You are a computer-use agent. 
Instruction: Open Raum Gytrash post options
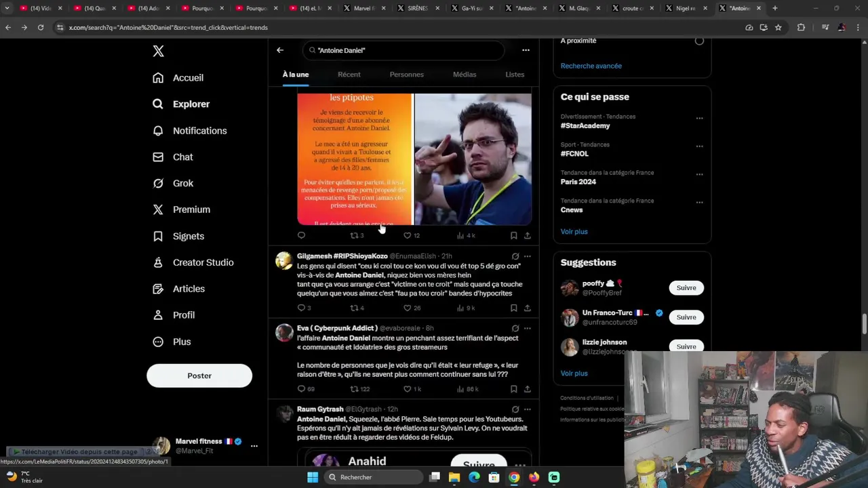click(527, 409)
